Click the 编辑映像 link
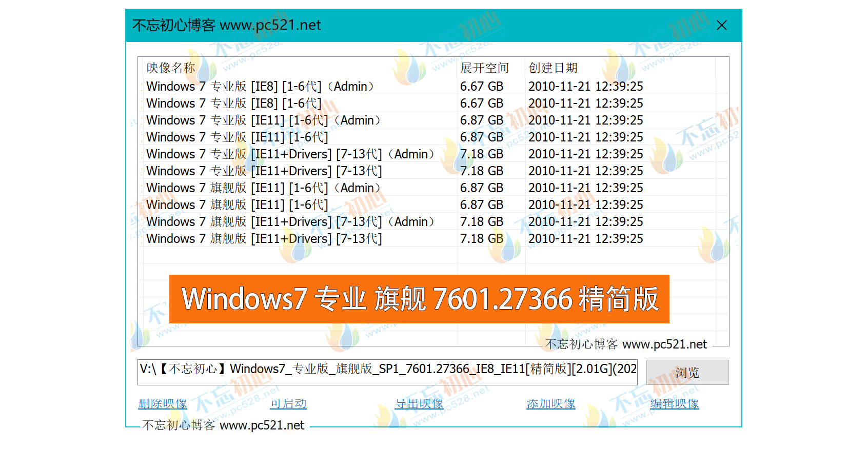Image resolution: width=868 pixels, height=451 pixels. [675, 404]
